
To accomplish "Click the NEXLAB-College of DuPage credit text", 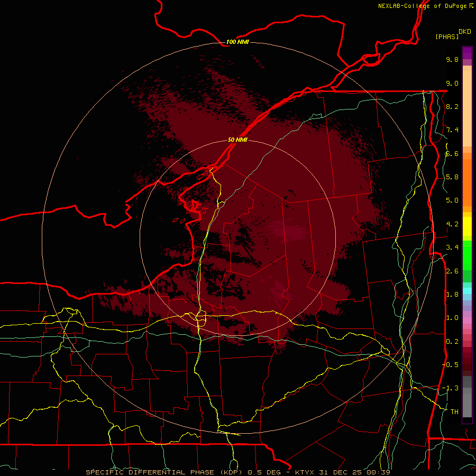I will (x=423, y=6).
